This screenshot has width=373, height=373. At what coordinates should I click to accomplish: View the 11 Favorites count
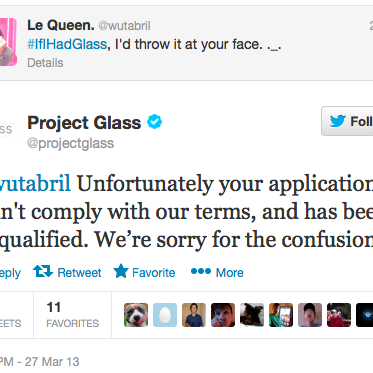(x=72, y=315)
